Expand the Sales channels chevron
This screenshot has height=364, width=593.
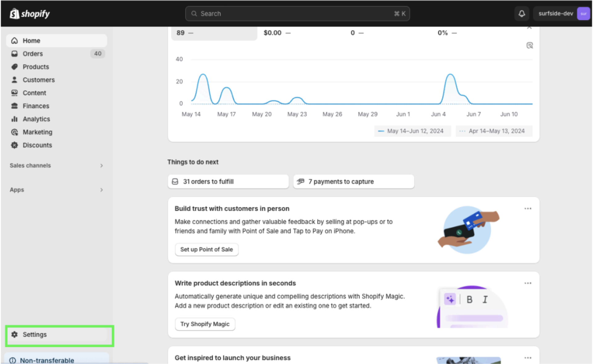(x=101, y=166)
